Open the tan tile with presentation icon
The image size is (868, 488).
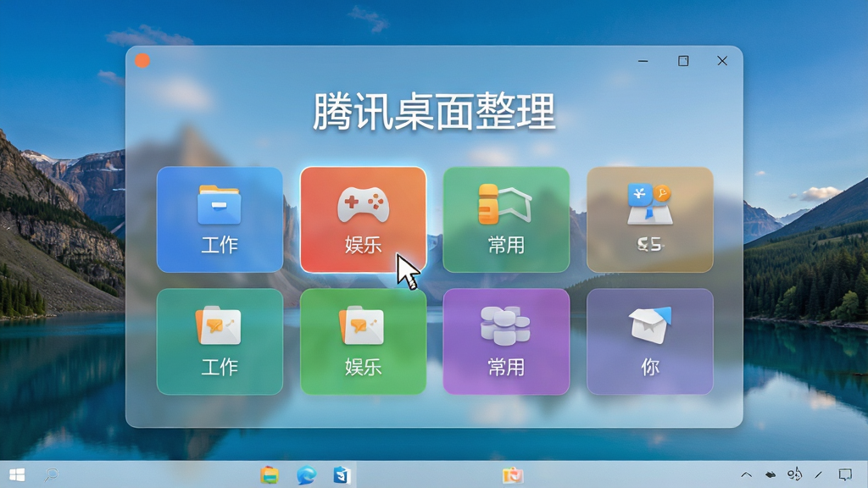pos(650,219)
